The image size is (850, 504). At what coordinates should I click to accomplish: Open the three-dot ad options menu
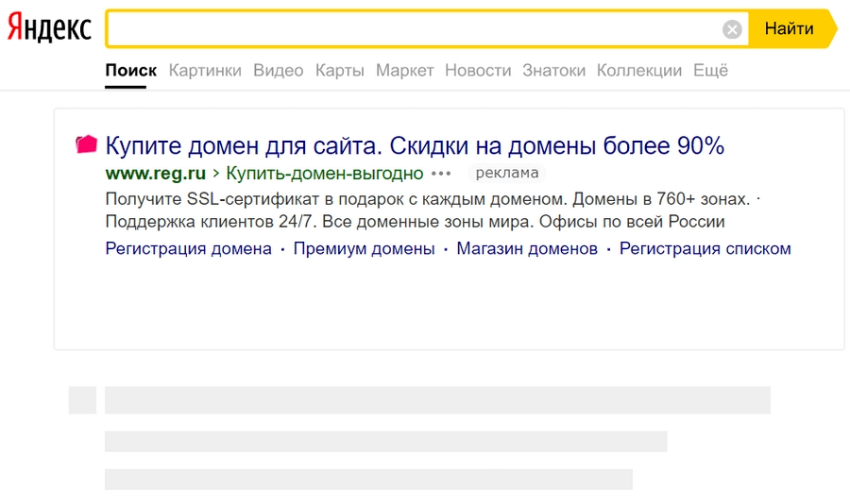click(441, 174)
